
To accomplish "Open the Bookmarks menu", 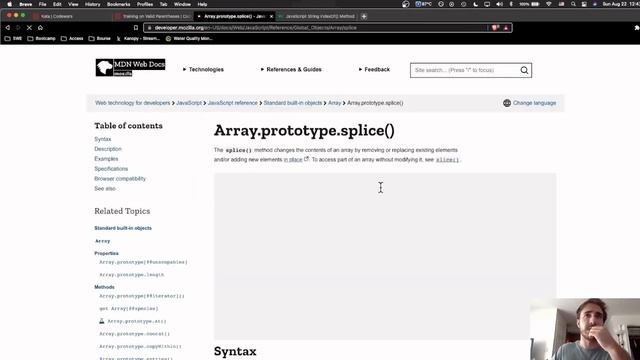I will point(118,4).
